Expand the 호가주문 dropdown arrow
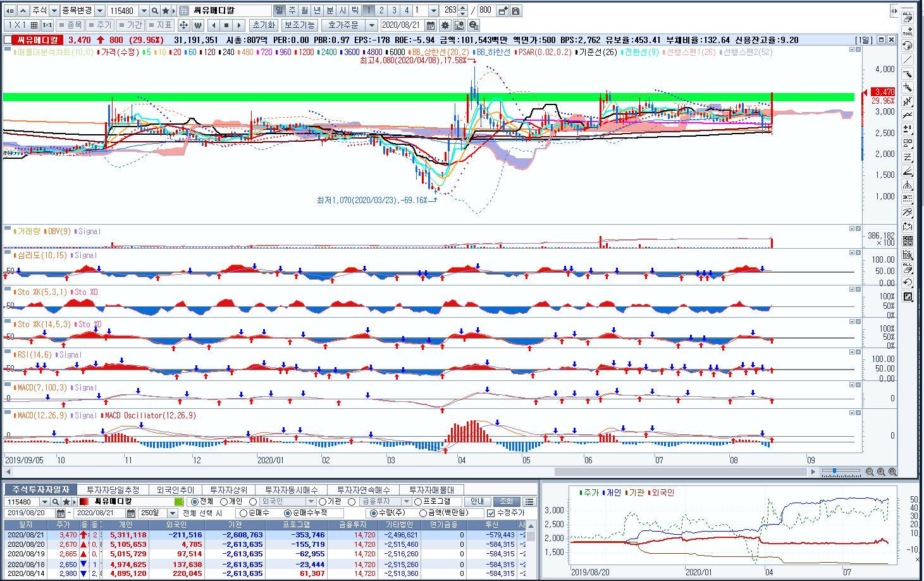The height and width of the screenshot is (581, 924). click(x=372, y=25)
